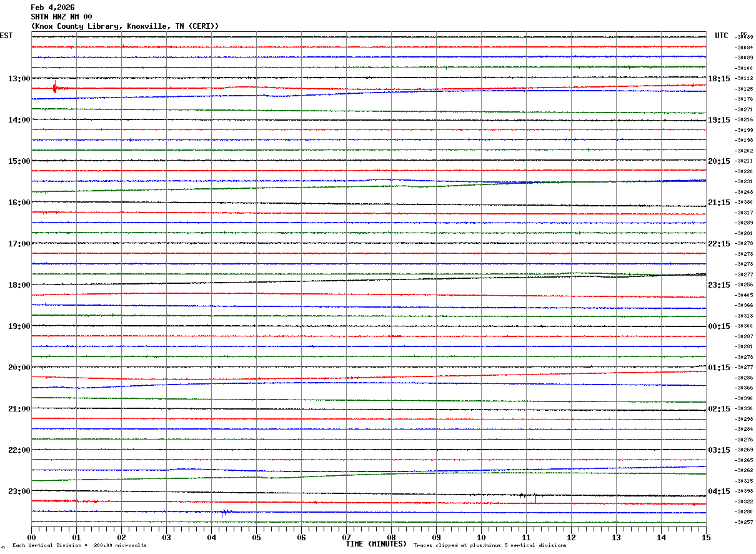Screen dimensions: 756x554
Task: Click the 19:15 UTC time label
Action: [719, 120]
